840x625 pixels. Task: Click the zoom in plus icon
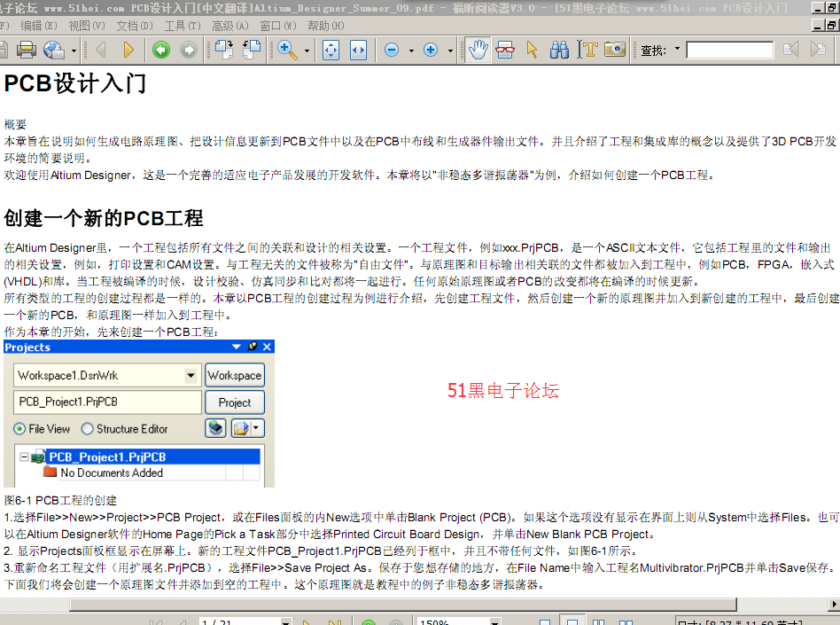pyautogui.click(x=430, y=50)
